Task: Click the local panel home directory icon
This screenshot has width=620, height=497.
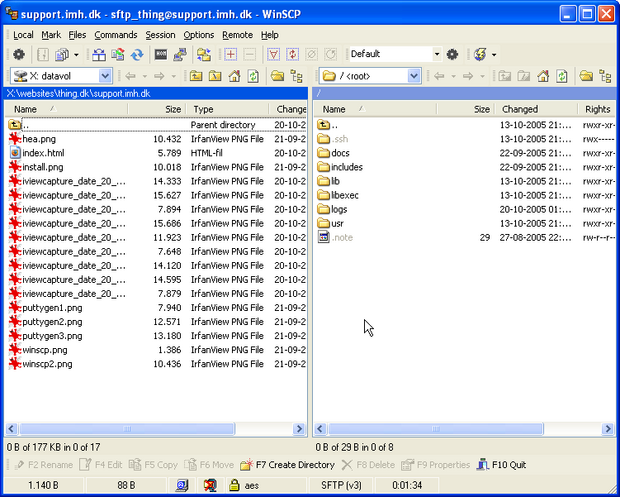Action: [233, 76]
